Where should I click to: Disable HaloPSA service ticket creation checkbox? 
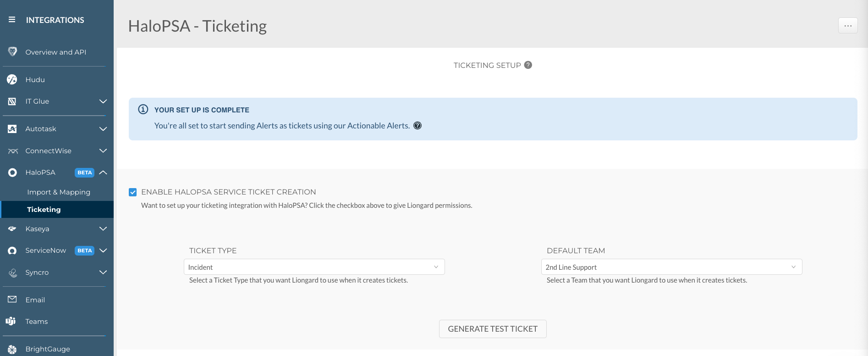(x=133, y=192)
